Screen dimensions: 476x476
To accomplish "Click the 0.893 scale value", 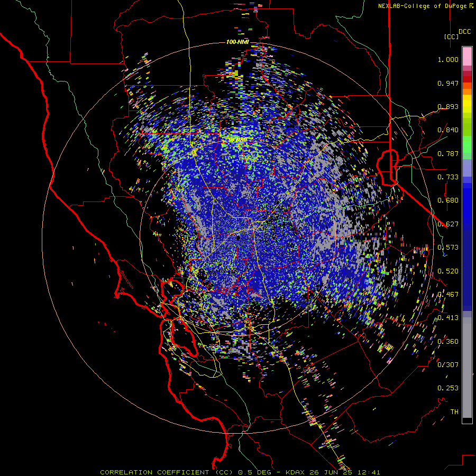I will tap(448, 106).
